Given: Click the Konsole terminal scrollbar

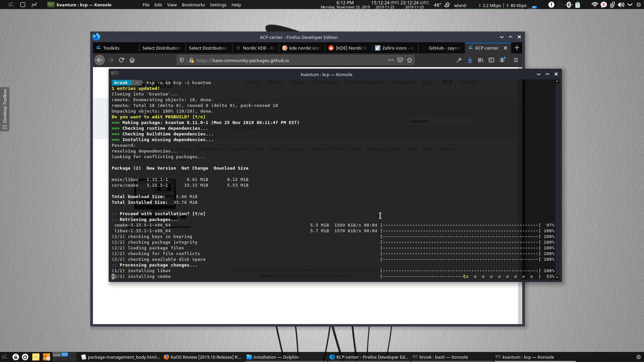Looking at the screenshot, I should 557,180.
